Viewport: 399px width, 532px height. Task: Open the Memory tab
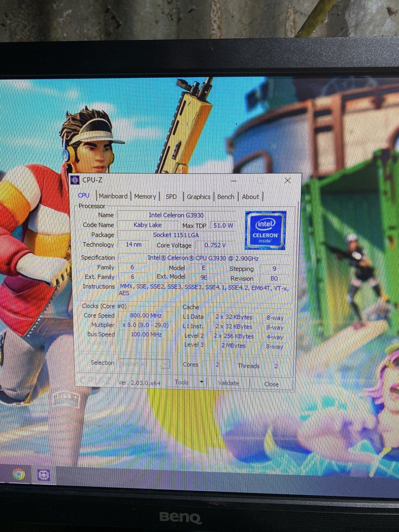pos(145,196)
